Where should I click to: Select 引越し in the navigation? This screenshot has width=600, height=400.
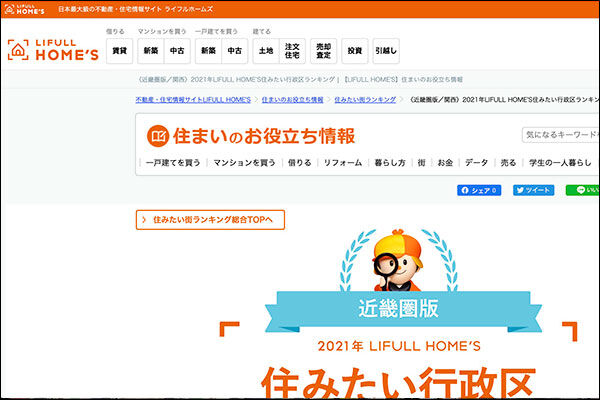click(386, 51)
